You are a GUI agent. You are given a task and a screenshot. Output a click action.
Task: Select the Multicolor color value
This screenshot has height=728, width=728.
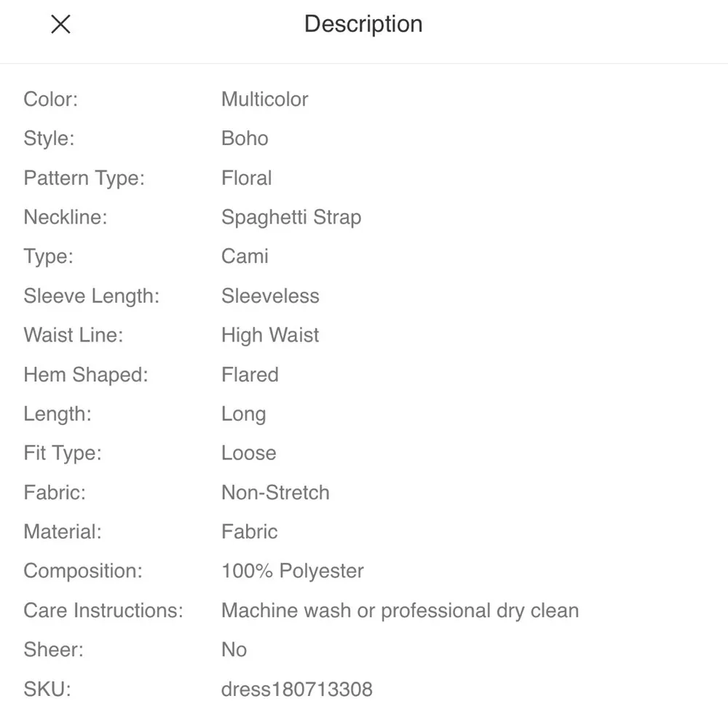pos(264,99)
